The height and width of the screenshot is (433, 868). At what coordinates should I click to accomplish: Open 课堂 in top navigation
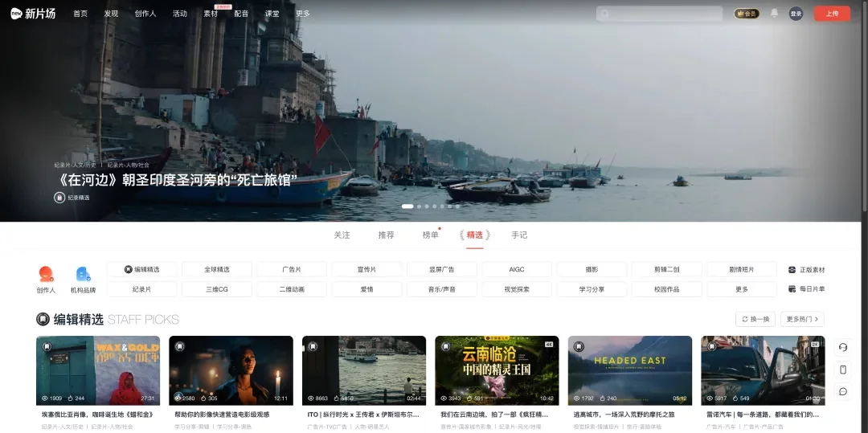pyautogui.click(x=272, y=14)
